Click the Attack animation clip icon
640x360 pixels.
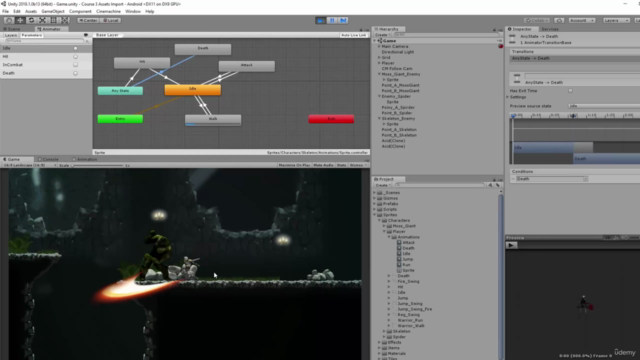pos(399,242)
